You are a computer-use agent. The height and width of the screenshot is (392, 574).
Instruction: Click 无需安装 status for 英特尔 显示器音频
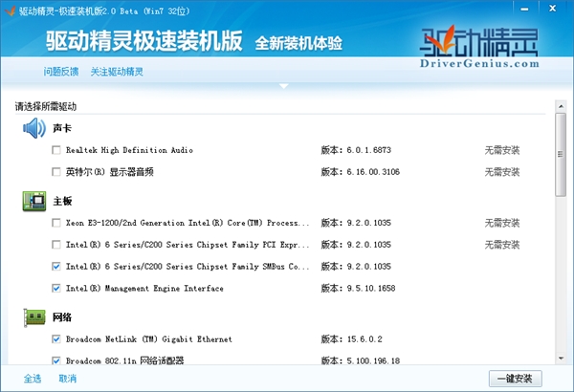[502, 172]
